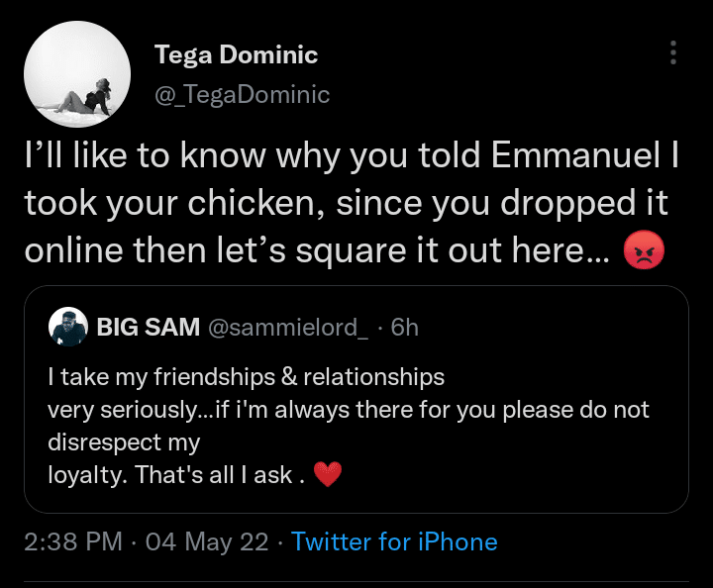Click "I take my friendships & relationships" line
Image resolution: width=713 pixels, height=588 pixels.
click(246, 377)
